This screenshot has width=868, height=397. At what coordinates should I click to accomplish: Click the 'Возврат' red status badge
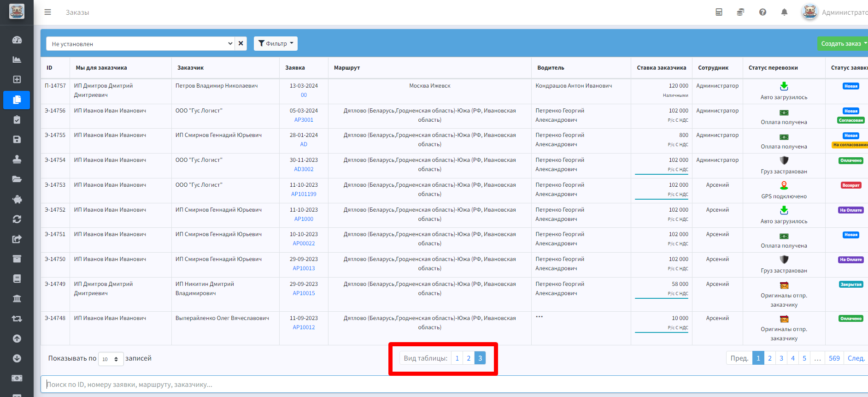[850, 185]
